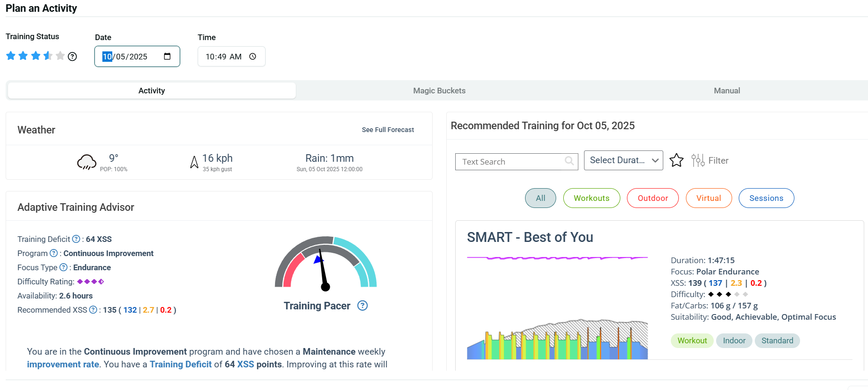Switch to the Manual tab
The height and width of the screenshot is (390, 868).
pos(726,91)
